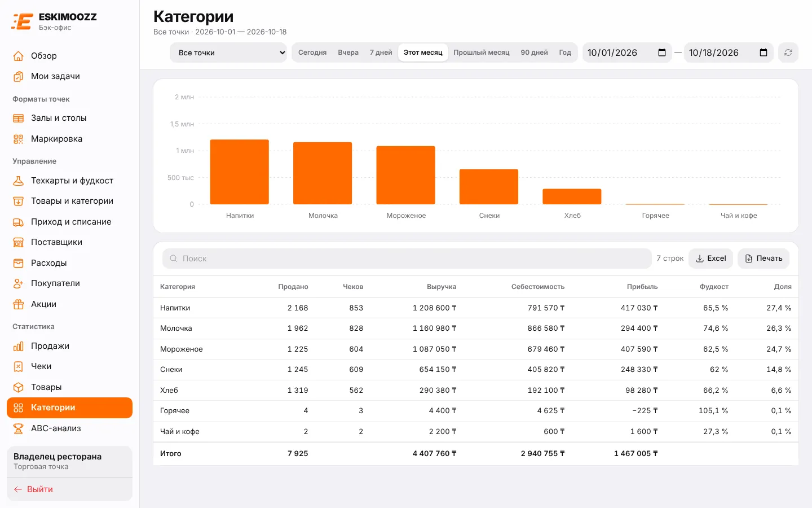
Task: Select the Вчера period tab
Action: pyautogui.click(x=348, y=52)
